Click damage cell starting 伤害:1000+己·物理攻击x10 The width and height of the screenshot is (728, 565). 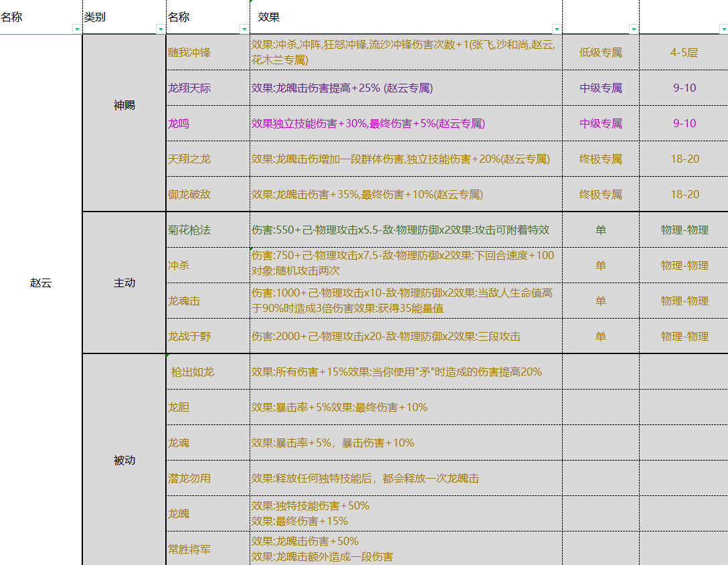click(x=405, y=301)
